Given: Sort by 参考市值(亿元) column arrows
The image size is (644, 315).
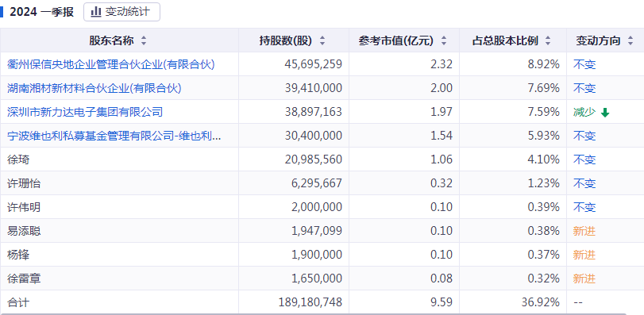Looking at the screenshot, I should click(444, 40).
